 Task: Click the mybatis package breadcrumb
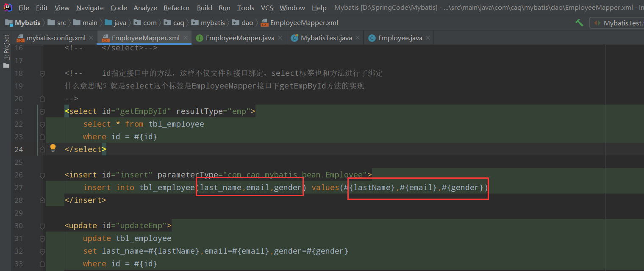[x=209, y=23]
